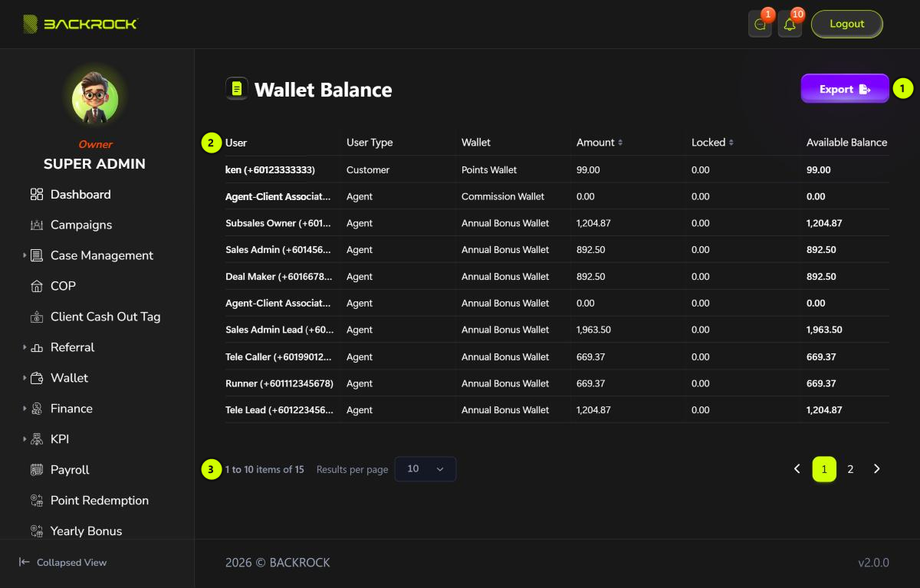Expand the Finance submenu triangle

click(x=25, y=409)
